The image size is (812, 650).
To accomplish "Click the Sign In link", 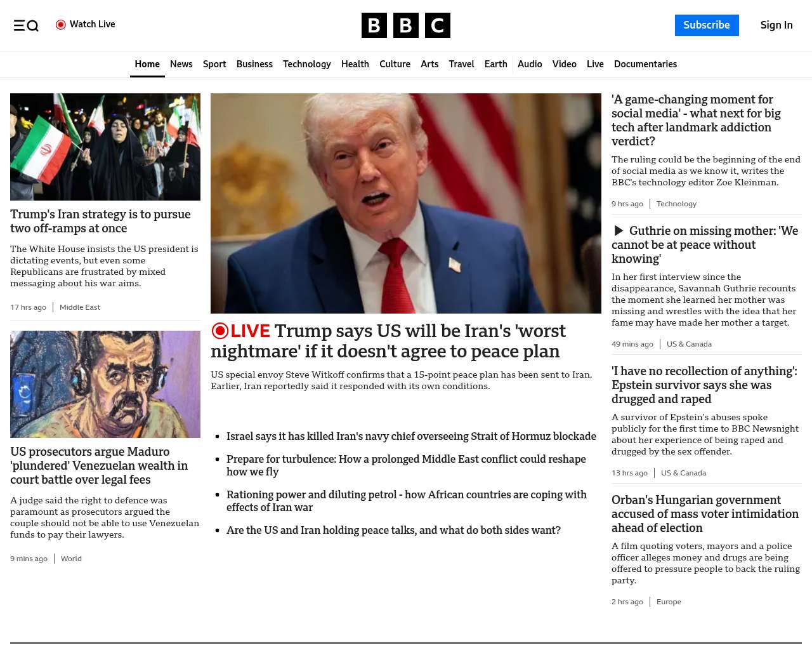I will (776, 25).
